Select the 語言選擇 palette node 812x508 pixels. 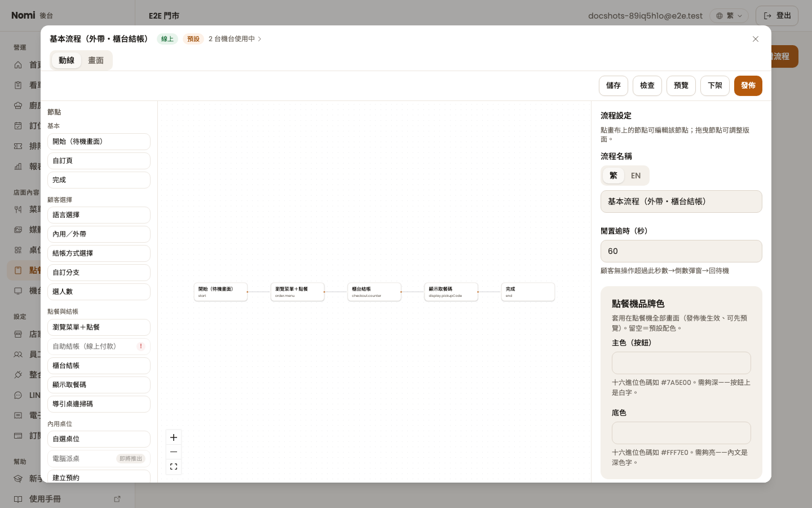tap(99, 215)
